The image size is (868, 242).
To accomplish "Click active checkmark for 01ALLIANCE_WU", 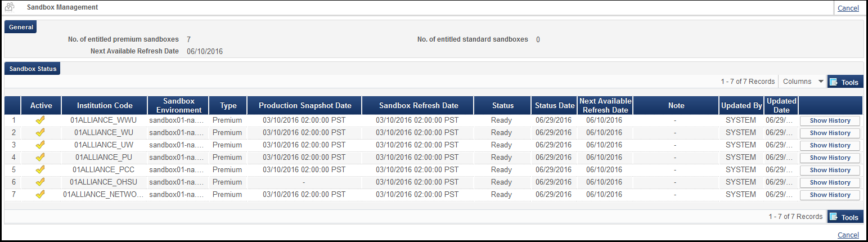I will click(x=40, y=133).
